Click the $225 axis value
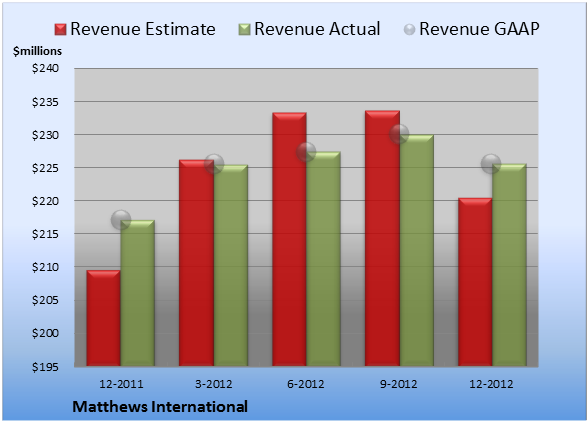 tap(45, 168)
